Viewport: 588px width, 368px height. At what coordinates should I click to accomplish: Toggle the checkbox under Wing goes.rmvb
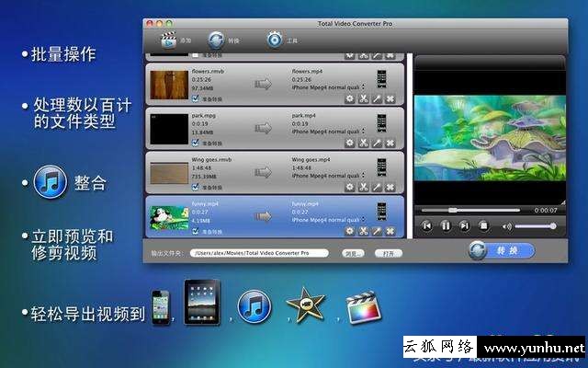tap(196, 187)
